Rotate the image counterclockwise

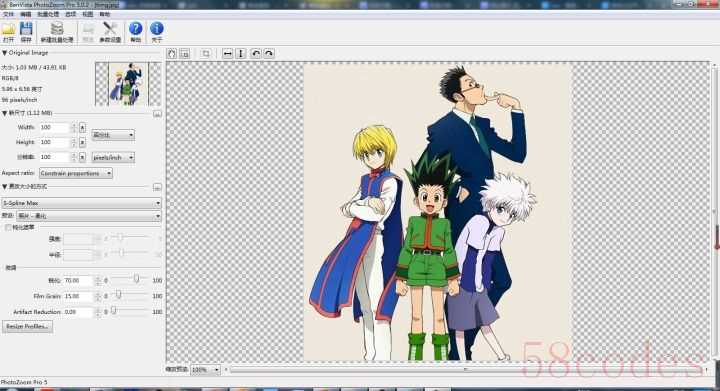coord(256,54)
